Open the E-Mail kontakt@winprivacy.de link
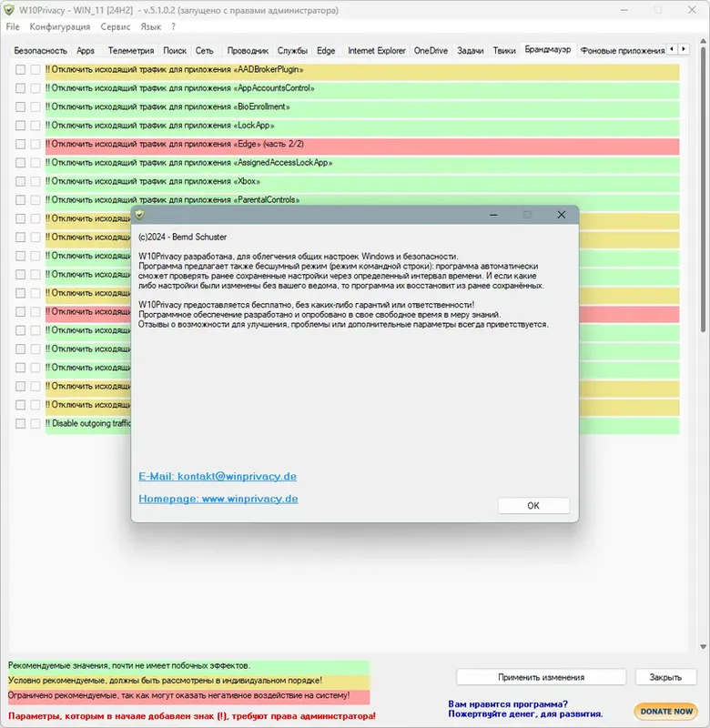 pos(218,476)
